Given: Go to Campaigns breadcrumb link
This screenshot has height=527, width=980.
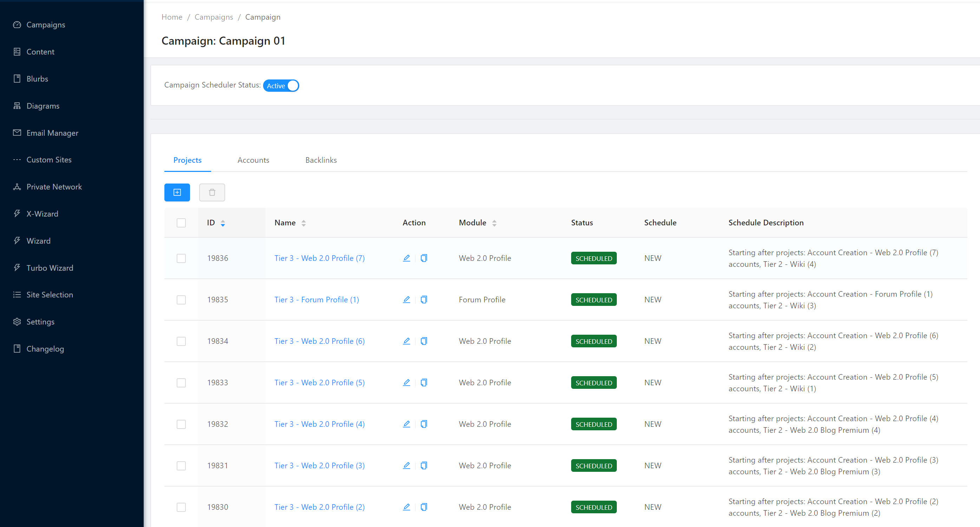Looking at the screenshot, I should click(x=214, y=17).
